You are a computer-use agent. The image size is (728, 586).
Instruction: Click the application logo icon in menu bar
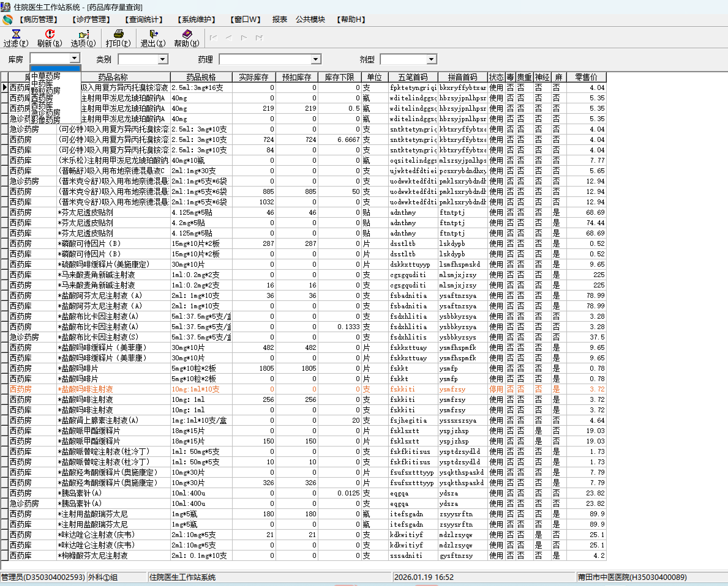point(7,20)
